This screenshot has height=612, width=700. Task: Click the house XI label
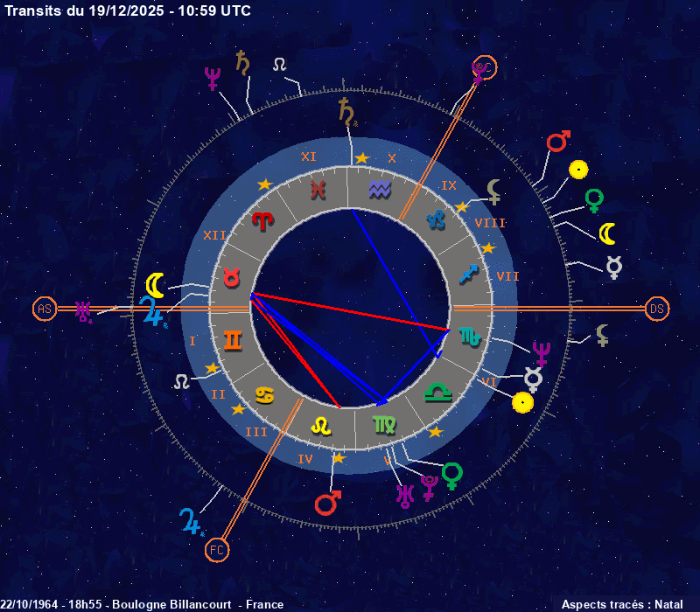click(x=308, y=156)
